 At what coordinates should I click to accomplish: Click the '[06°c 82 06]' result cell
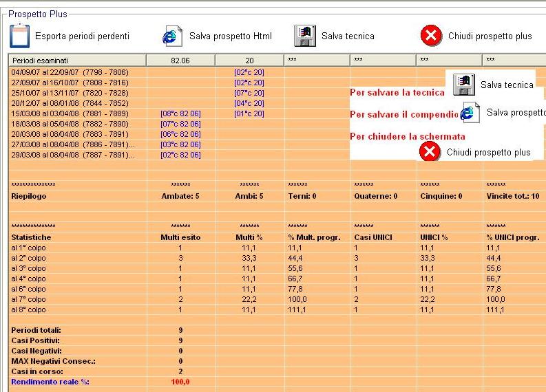(180, 134)
